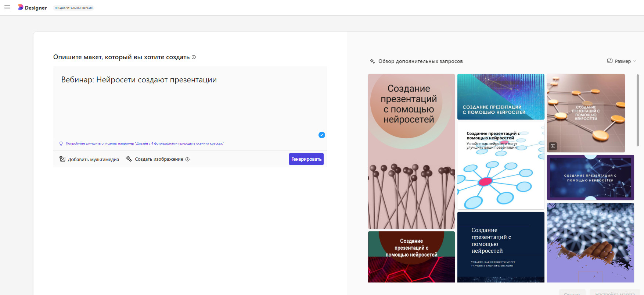Click the designs panel vertical scrollbar

tap(638, 110)
